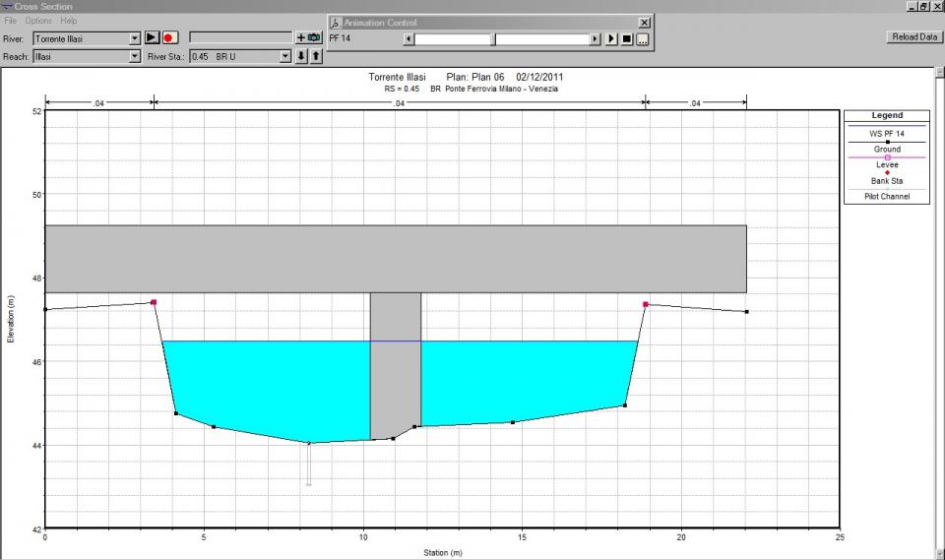Click the play animation arrow beside River dropdown
The height and width of the screenshot is (560, 945).
152,37
